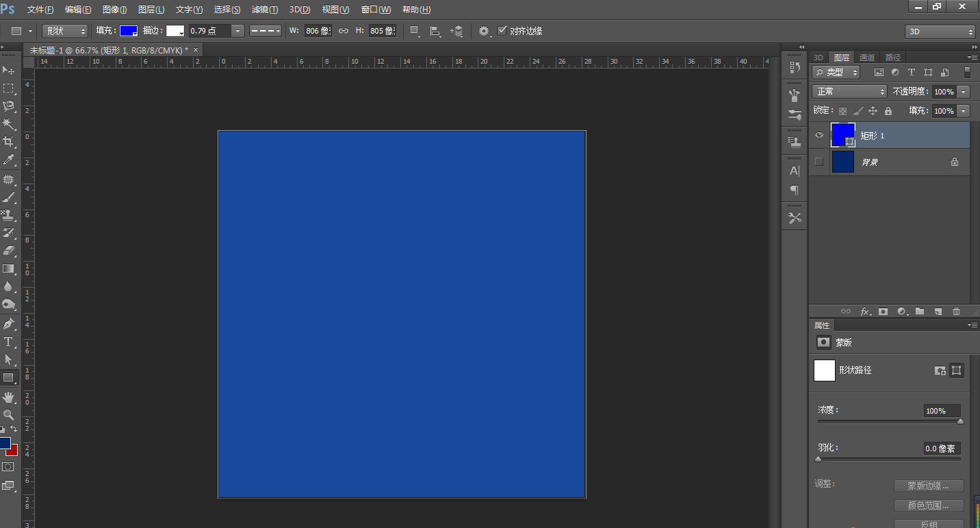Expand the 形状 tool mode dropdown
The width and height of the screenshot is (980, 528).
tap(65, 31)
